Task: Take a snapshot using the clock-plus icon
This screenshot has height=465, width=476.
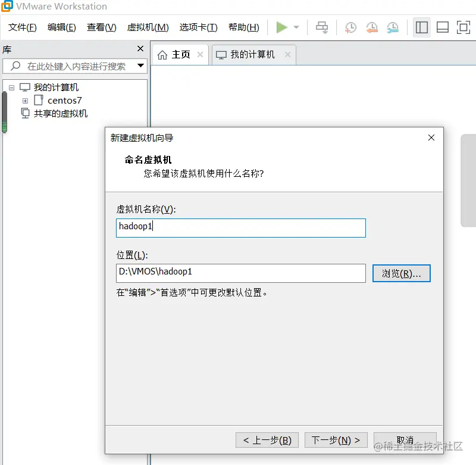Action: point(350,27)
